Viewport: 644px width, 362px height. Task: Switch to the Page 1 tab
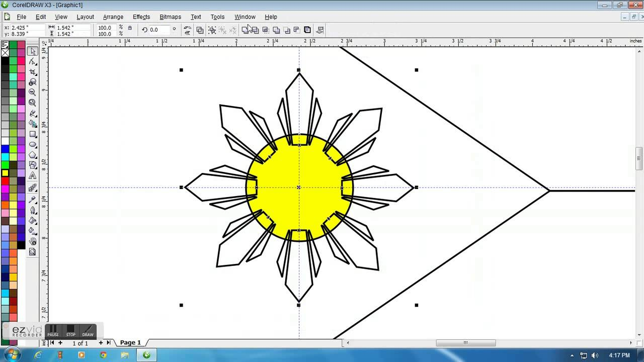point(130,342)
